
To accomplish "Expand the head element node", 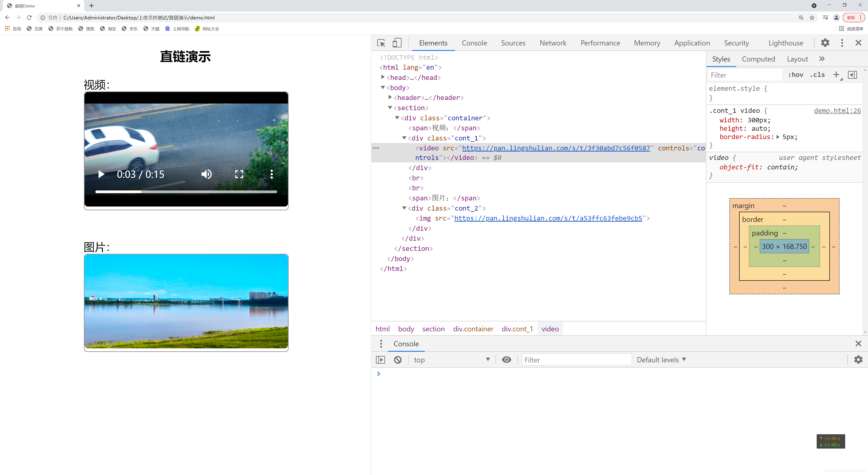I will coord(383,77).
